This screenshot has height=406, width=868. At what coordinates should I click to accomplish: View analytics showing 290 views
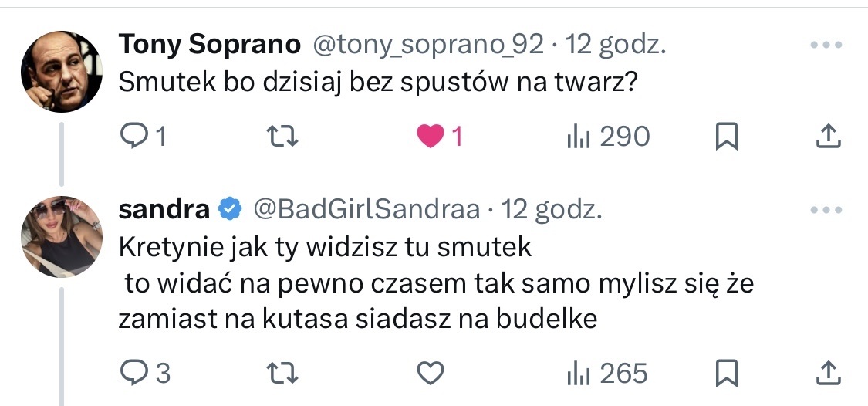[609, 137]
